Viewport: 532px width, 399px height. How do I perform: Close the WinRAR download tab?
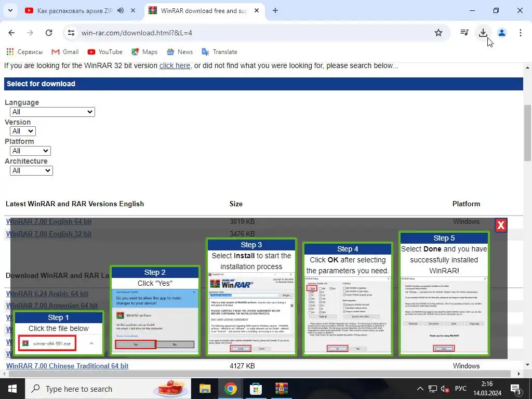click(257, 10)
